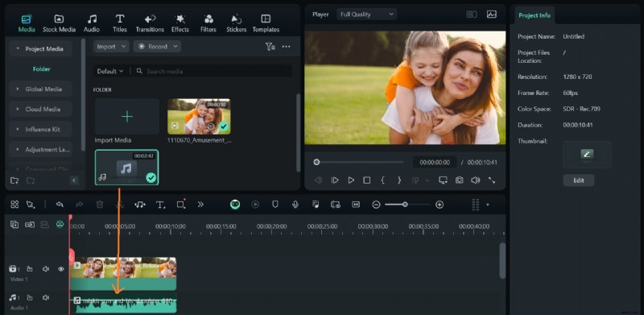This screenshot has width=644, height=315.
Task: Set mark in point brace icon
Action: click(x=383, y=180)
